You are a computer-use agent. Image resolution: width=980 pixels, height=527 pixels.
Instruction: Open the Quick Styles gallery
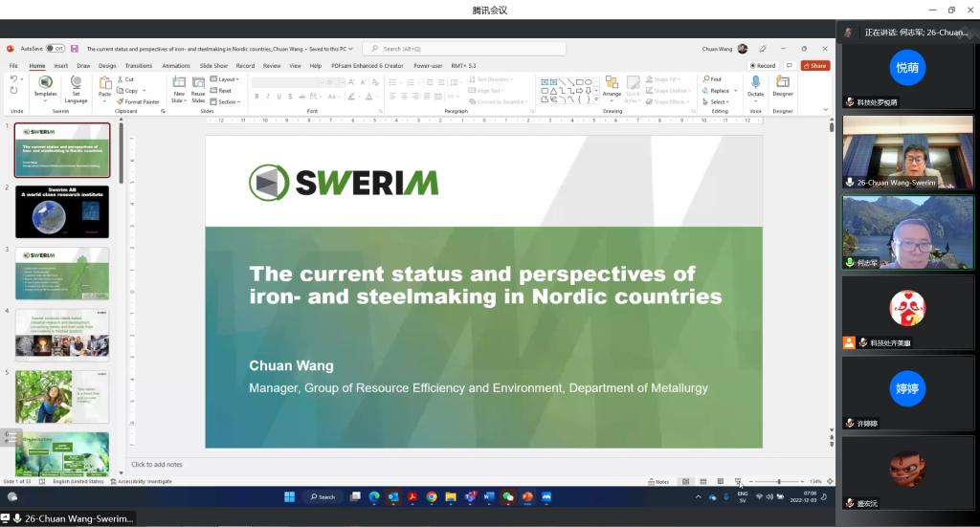coord(634,87)
